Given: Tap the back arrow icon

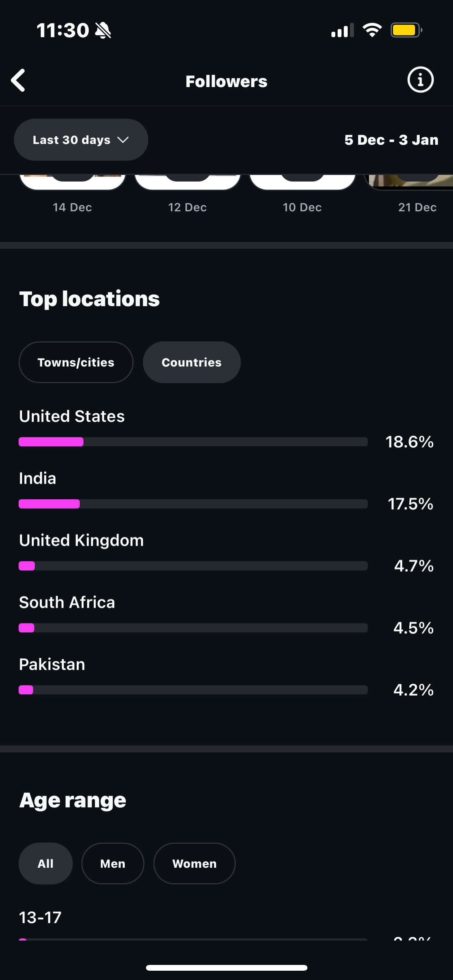Looking at the screenshot, I should [18, 81].
